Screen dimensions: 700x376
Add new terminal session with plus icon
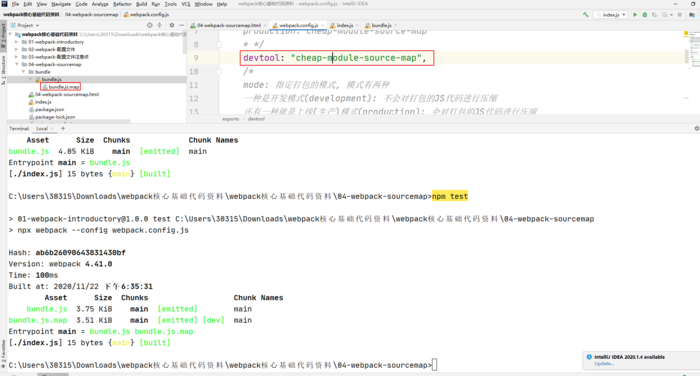coord(63,129)
